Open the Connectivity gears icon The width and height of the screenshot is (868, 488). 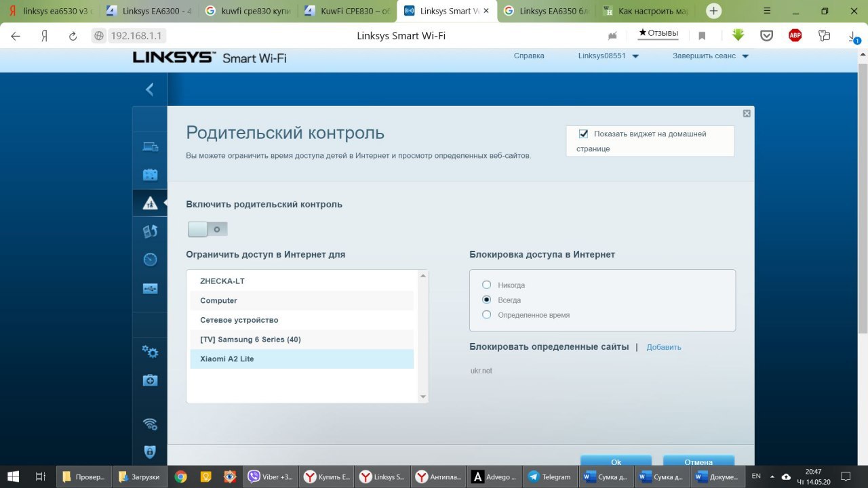click(x=150, y=352)
